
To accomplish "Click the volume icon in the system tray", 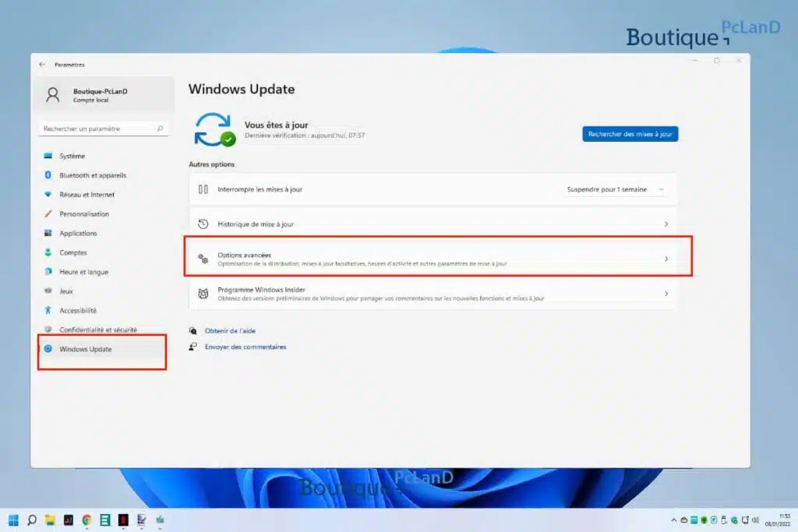I will pyautogui.click(x=756, y=520).
